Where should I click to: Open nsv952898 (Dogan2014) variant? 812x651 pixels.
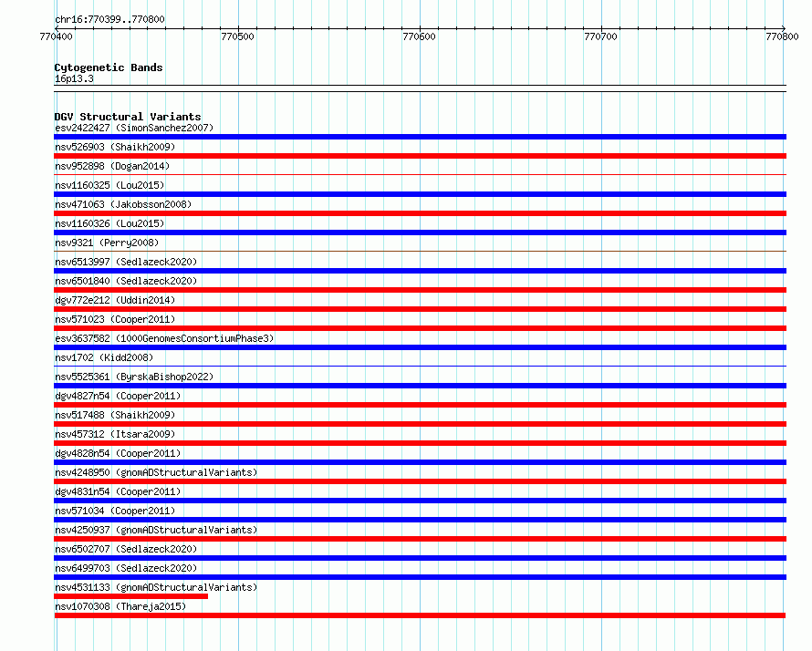[x=112, y=166]
